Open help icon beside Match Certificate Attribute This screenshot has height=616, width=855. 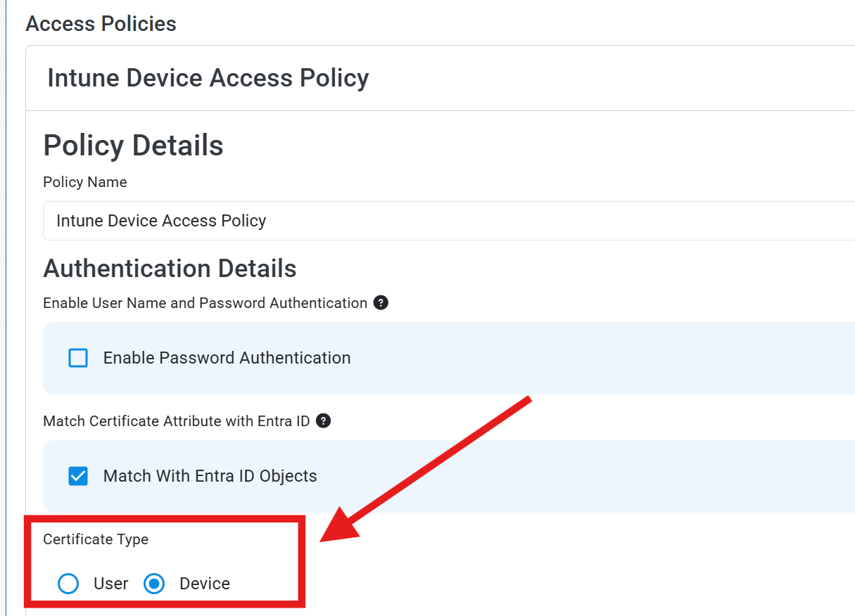[x=323, y=421]
